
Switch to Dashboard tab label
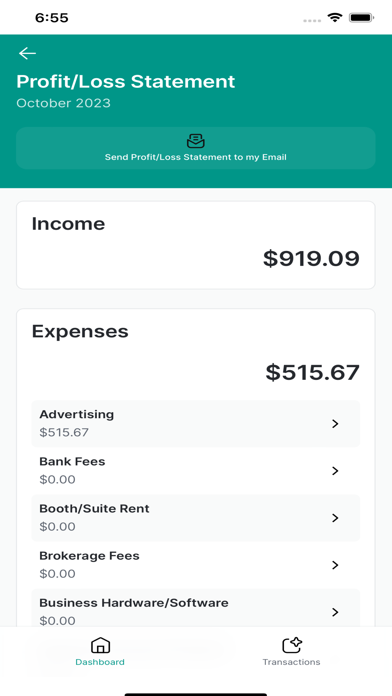coord(100,662)
